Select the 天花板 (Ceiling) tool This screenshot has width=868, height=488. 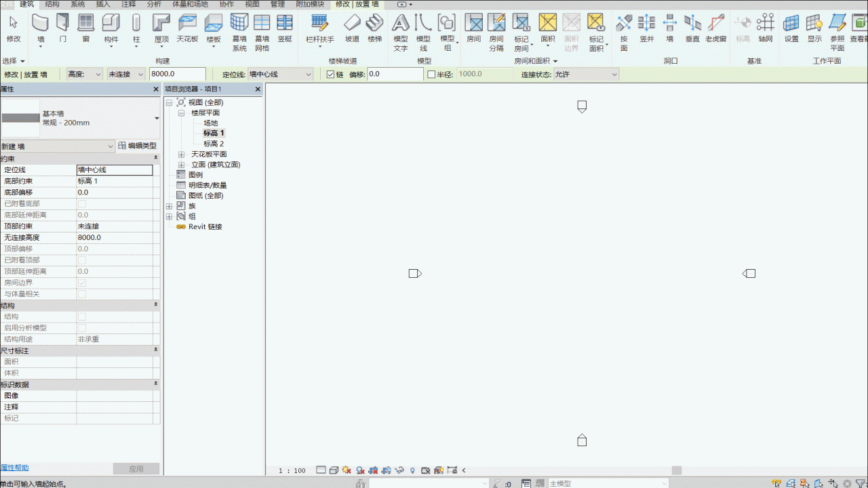[x=187, y=28]
